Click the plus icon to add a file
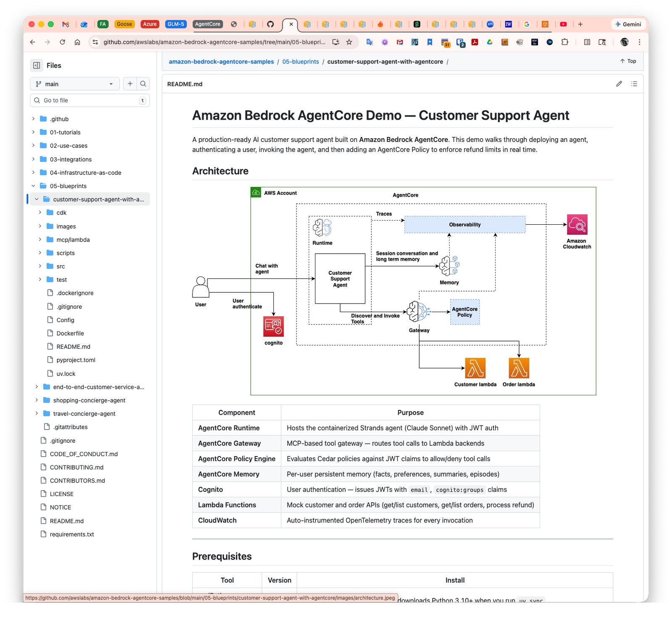 coord(130,84)
